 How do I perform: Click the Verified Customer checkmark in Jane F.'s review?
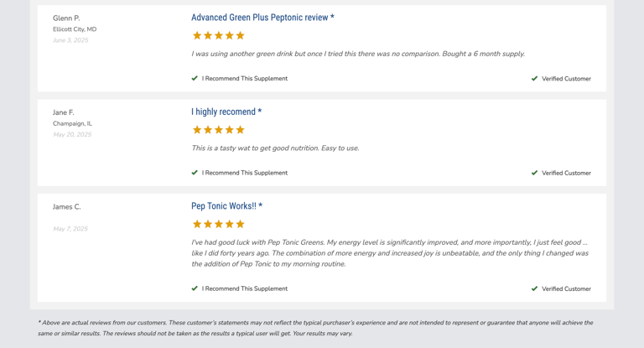534,173
